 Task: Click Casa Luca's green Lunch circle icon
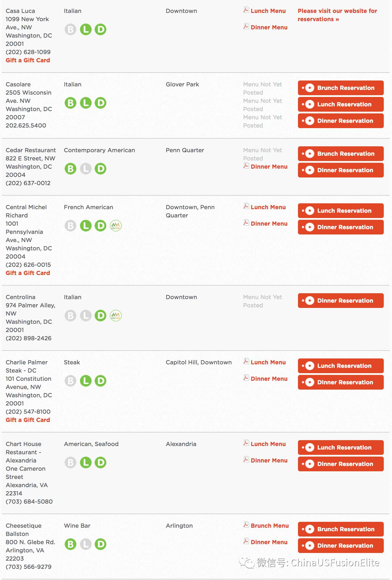tap(86, 29)
